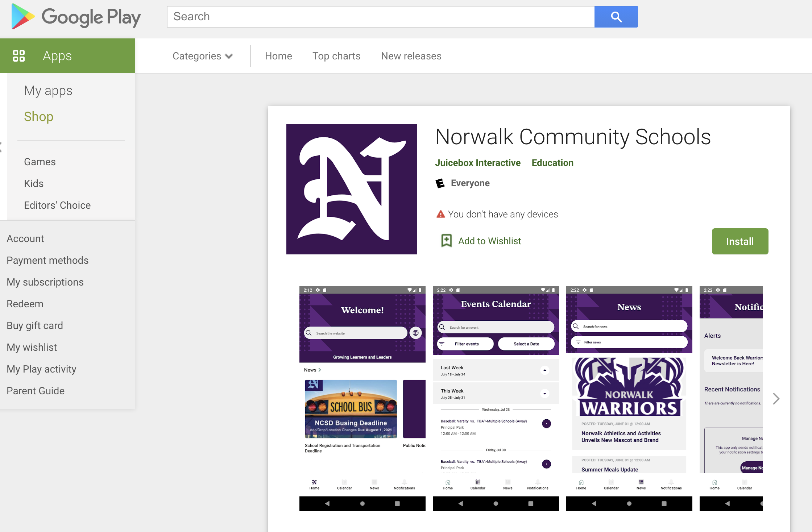The width and height of the screenshot is (812, 532).
Task: Open My Play activity
Action: [42, 369]
